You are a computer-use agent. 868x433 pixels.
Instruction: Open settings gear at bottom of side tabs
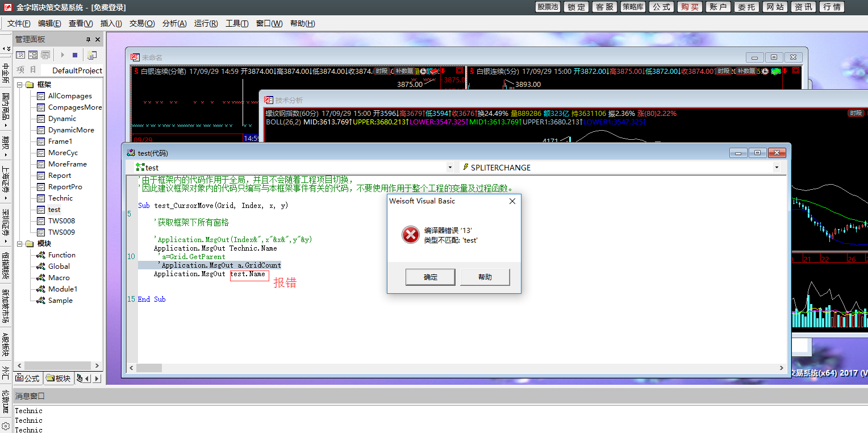click(6, 426)
